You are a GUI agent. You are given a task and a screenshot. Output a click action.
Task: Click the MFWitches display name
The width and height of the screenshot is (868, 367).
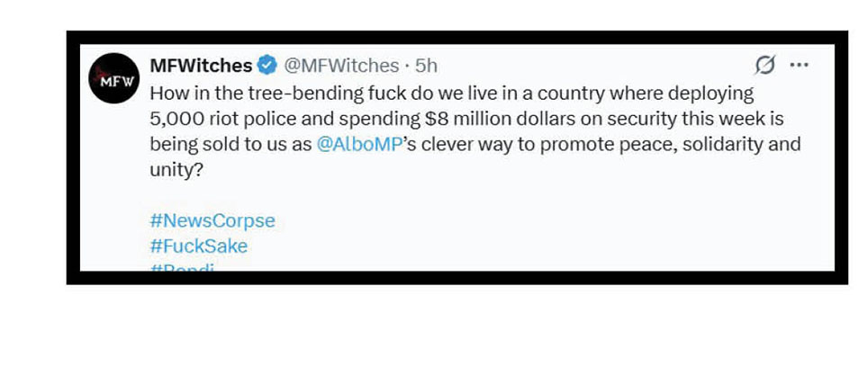click(x=201, y=66)
